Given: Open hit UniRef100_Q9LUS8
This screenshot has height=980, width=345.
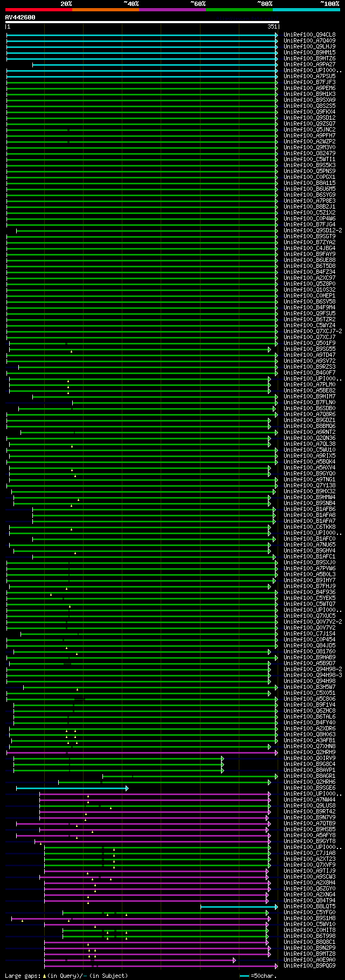Looking at the screenshot, I should [309, 806].
